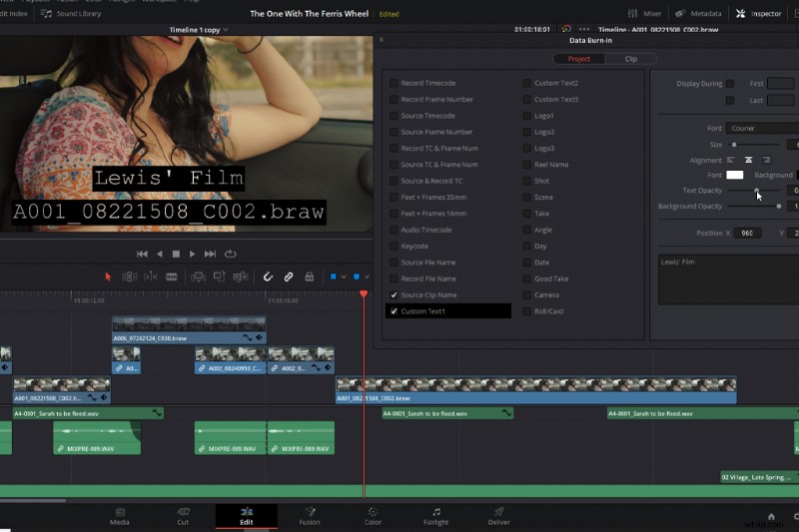Viewport: 799px width, 532px height.
Task: Switch to the Project tab in Data Burn-In
Action: (x=579, y=59)
